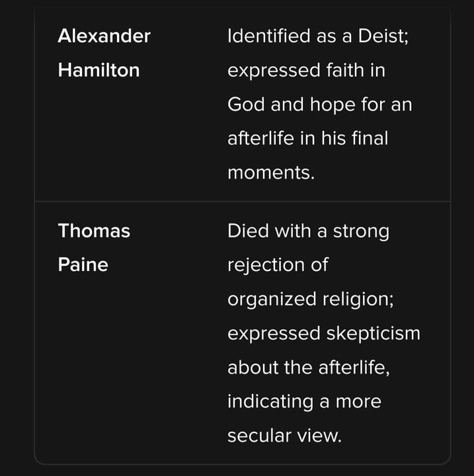Screen dimensions: 474x476
Task: Click the word "moments." in Hamilton's row
Action: 270,173
